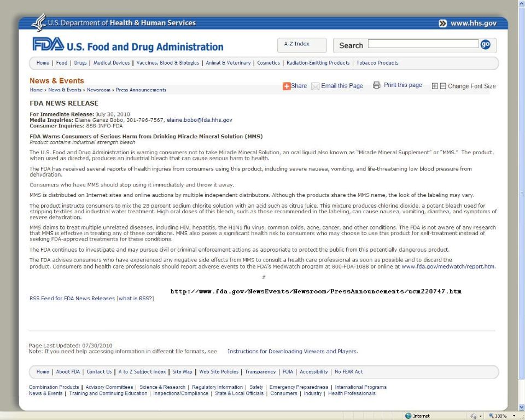
Task: Click Home in the breadcrumb
Action: [36, 90]
